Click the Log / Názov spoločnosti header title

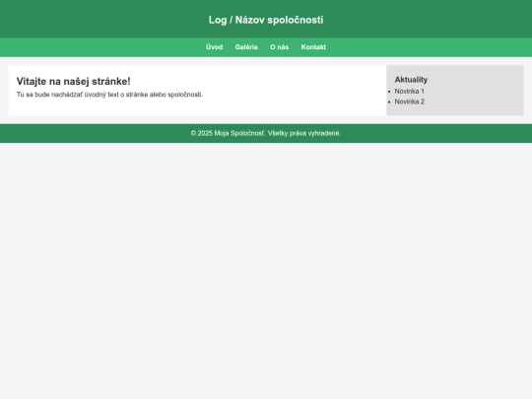click(266, 20)
